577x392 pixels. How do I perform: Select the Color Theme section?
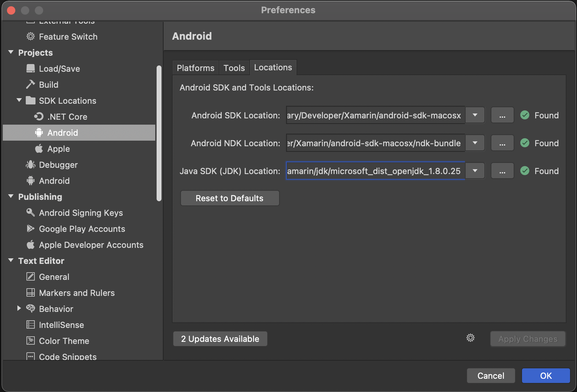(64, 341)
